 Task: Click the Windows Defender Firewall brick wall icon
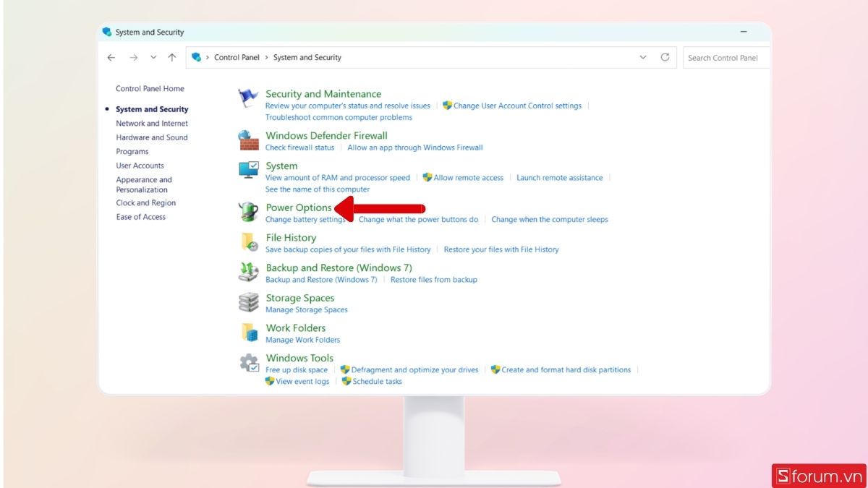(x=248, y=140)
